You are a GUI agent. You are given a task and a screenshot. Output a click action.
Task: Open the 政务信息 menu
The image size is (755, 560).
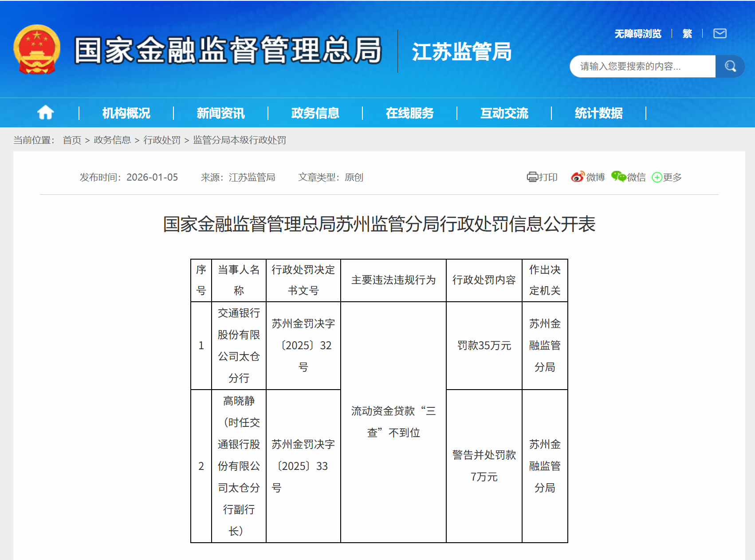coord(315,113)
